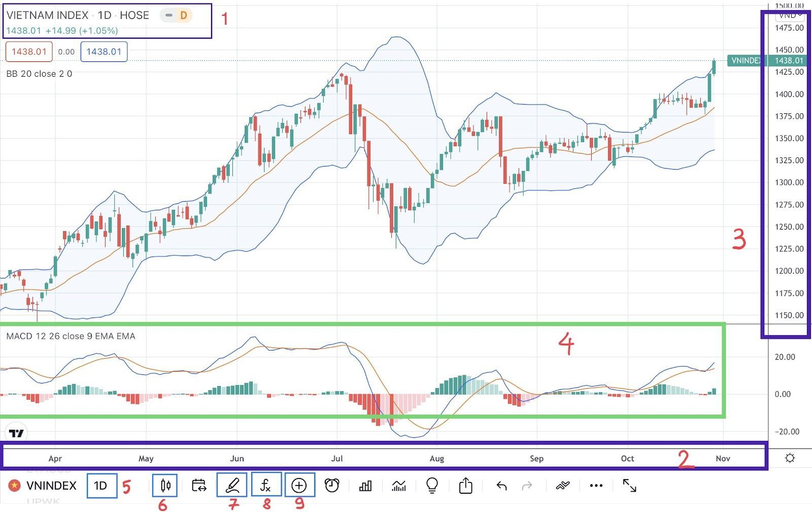Click the Jul marker on time axis
This screenshot has width=812, height=512.
point(337,458)
